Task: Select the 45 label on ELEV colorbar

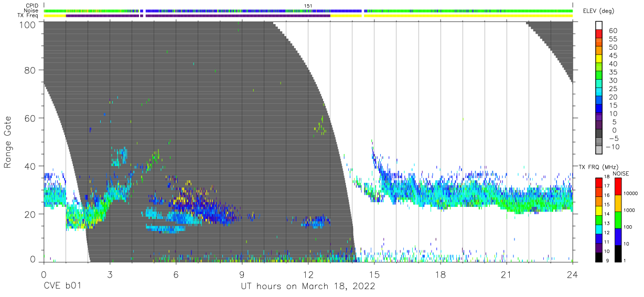Action: point(613,56)
